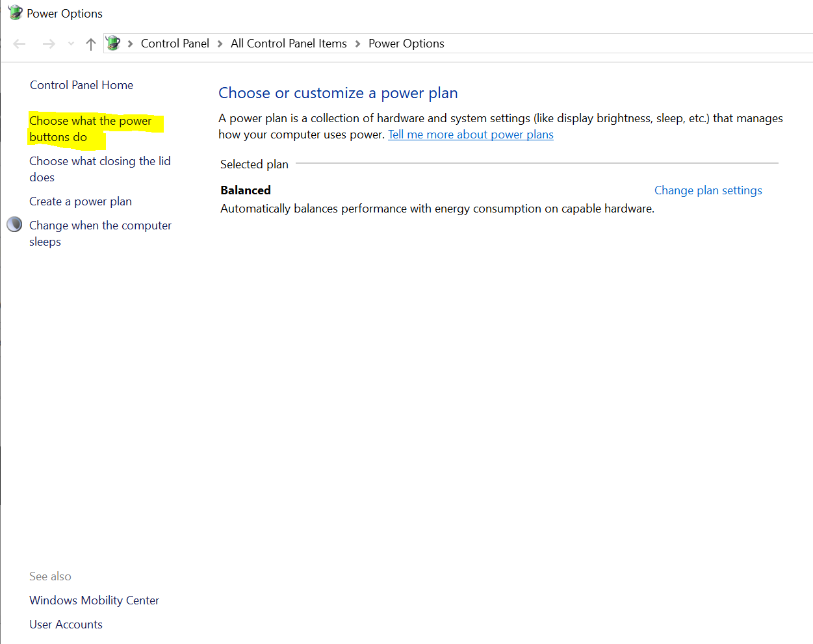Navigate to Control Panel in the breadcrumb
This screenshot has width=813, height=644.
175,44
